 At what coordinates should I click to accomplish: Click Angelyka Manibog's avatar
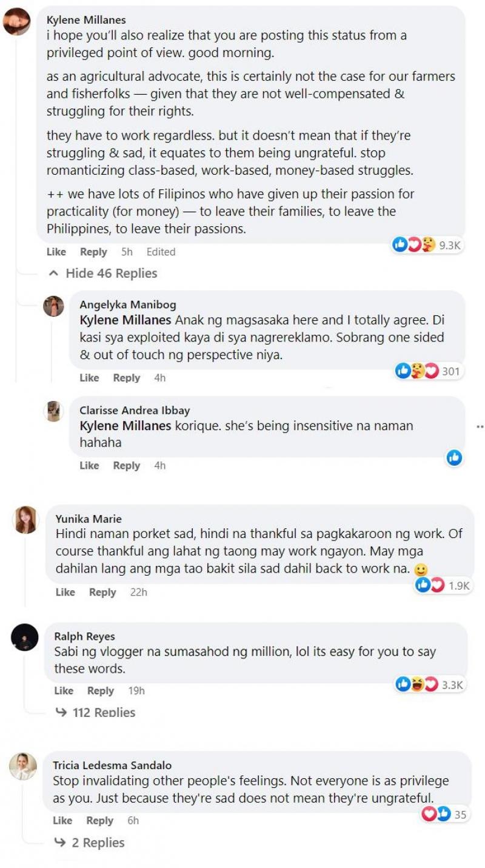point(53,306)
